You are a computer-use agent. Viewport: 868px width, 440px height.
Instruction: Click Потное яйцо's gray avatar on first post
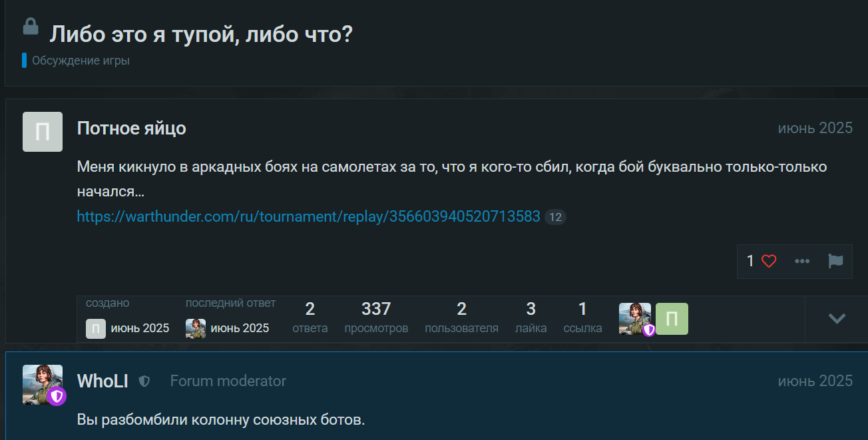43,132
